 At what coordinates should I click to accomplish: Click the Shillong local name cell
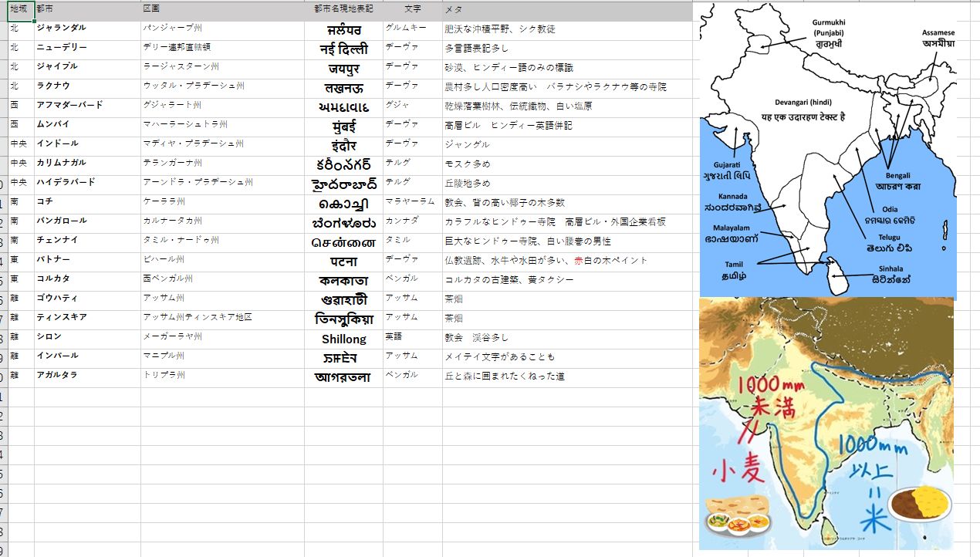click(343, 339)
